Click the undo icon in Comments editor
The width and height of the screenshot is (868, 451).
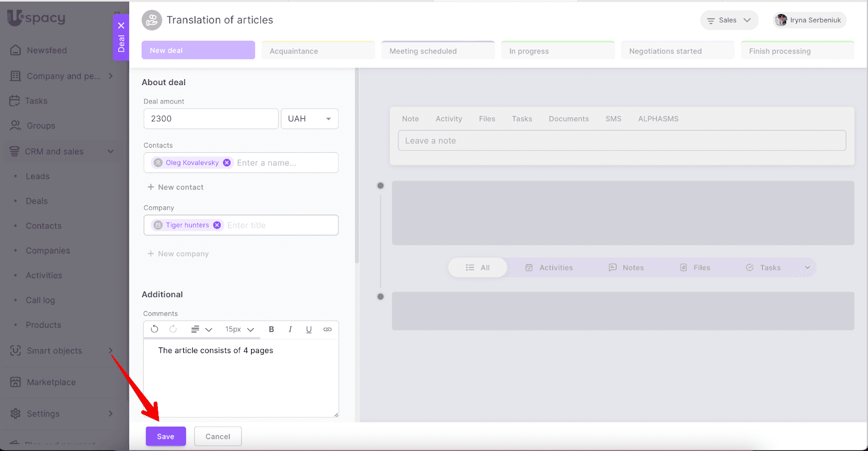click(155, 329)
